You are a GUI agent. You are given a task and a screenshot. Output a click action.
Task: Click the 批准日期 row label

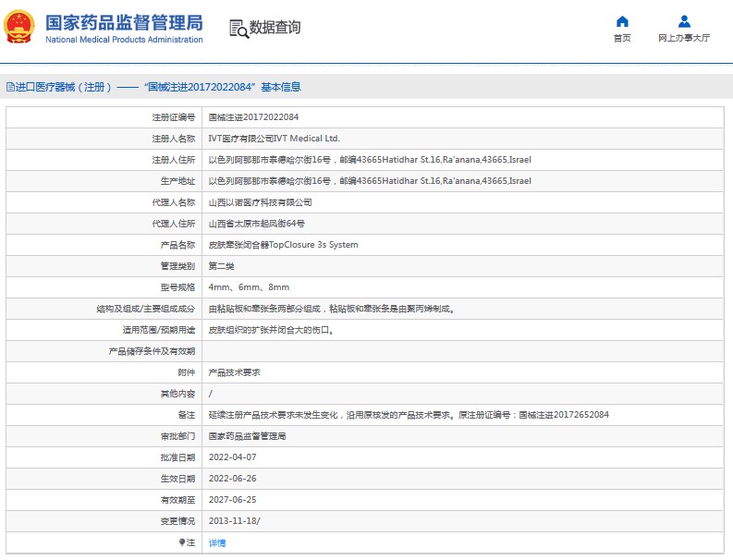(177, 457)
